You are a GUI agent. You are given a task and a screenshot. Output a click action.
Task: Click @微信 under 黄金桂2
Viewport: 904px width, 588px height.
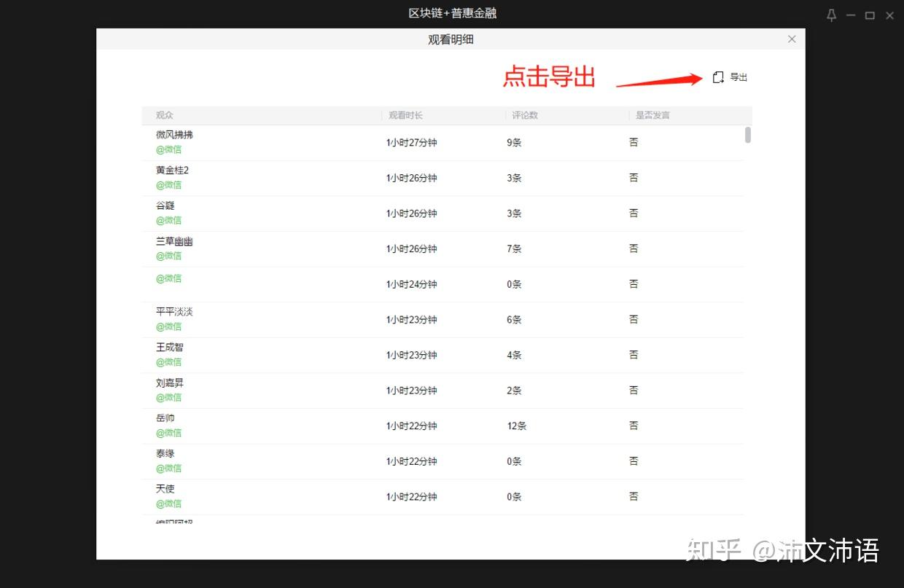168,184
